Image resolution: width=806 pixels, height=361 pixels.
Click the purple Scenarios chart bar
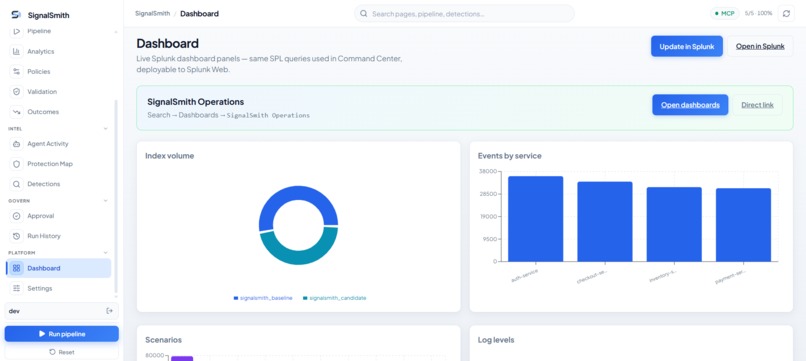(182, 358)
